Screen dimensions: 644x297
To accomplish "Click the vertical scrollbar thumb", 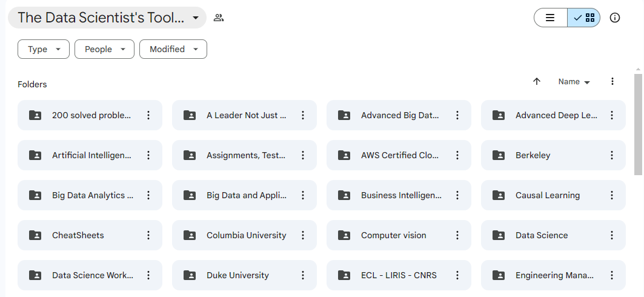I will point(638,124).
